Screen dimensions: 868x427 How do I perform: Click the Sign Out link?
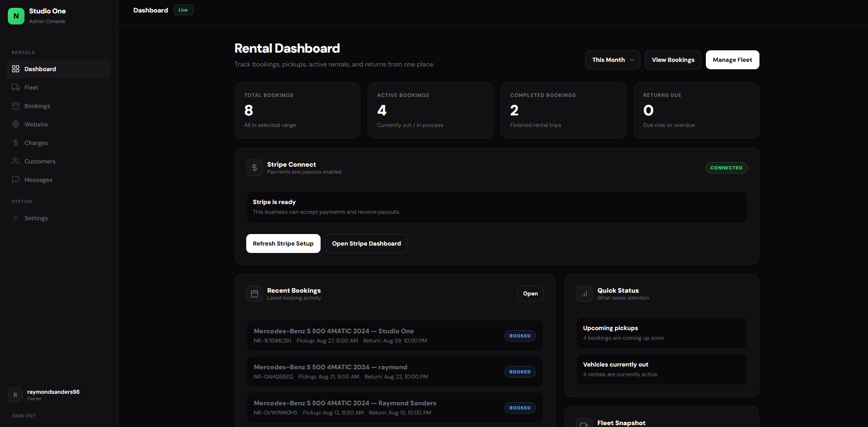24,416
